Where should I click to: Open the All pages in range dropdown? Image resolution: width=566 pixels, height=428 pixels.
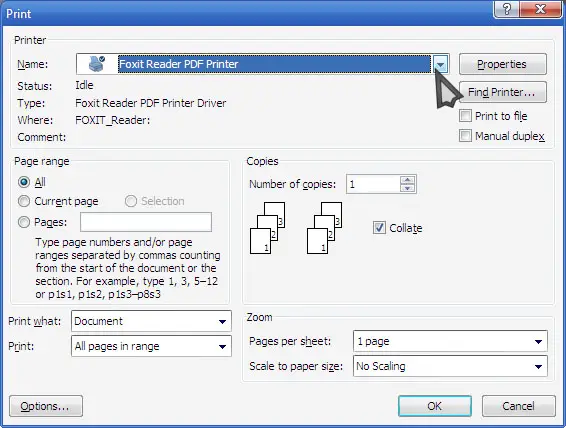click(x=151, y=346)
